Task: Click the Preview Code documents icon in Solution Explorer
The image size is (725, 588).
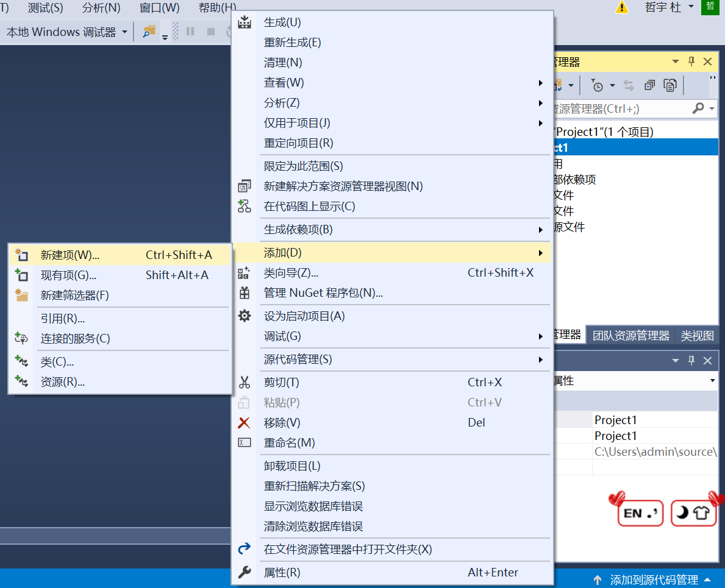Action: click(x=671, y=85)
